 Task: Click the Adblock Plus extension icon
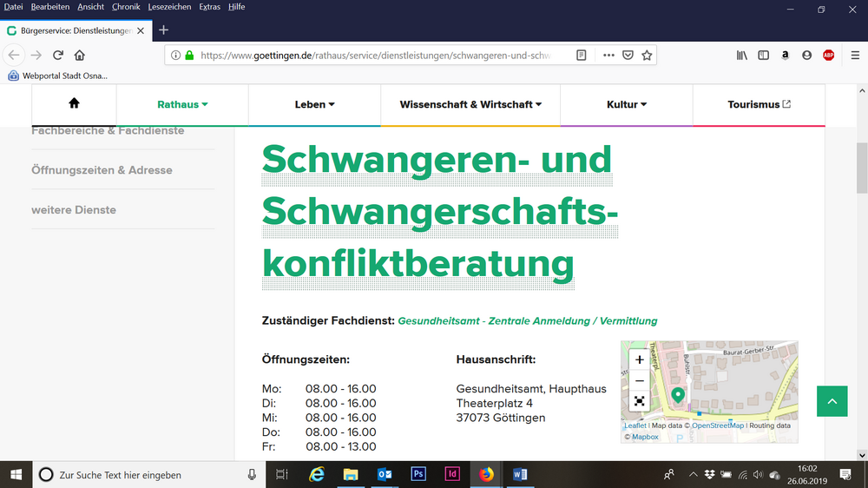pos(828,55)
